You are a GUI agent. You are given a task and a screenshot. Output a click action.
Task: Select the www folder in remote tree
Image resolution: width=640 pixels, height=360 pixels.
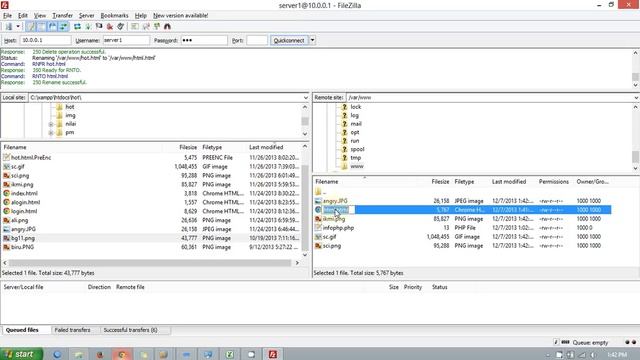coord(357,166)
